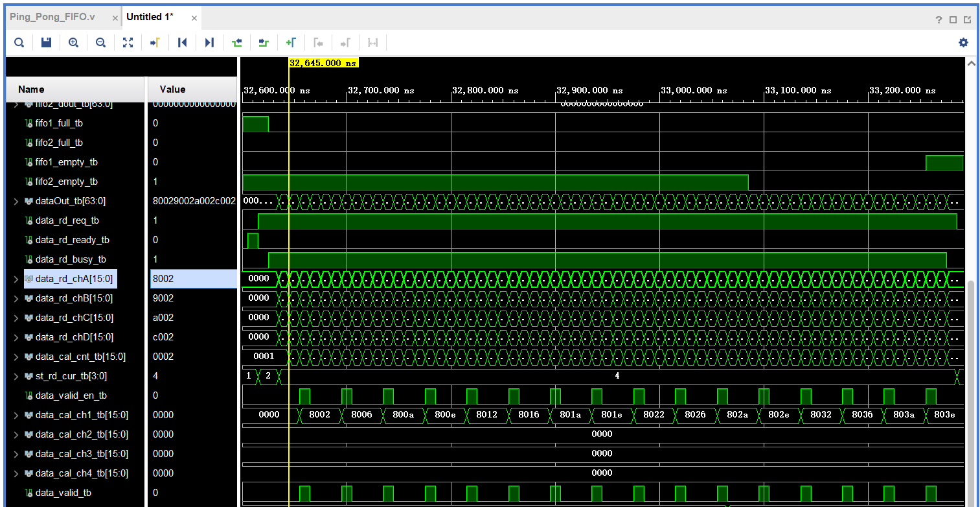Click the Swap Cursors icon
This screenshot has height=507, width=980.
click(x=372, y=43)
